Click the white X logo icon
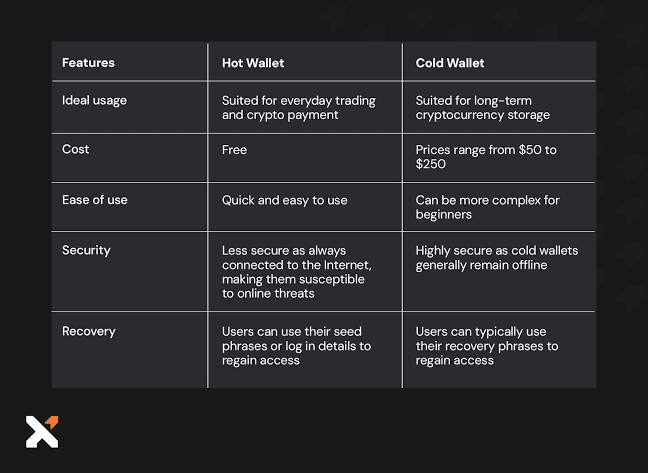The height and width of the screenshot is (473, 648). coord(42,432)
